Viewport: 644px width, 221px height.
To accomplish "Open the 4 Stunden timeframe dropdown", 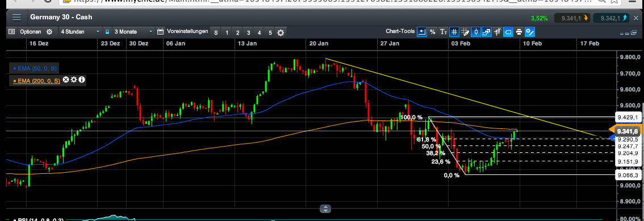I will tap(81, 32).
